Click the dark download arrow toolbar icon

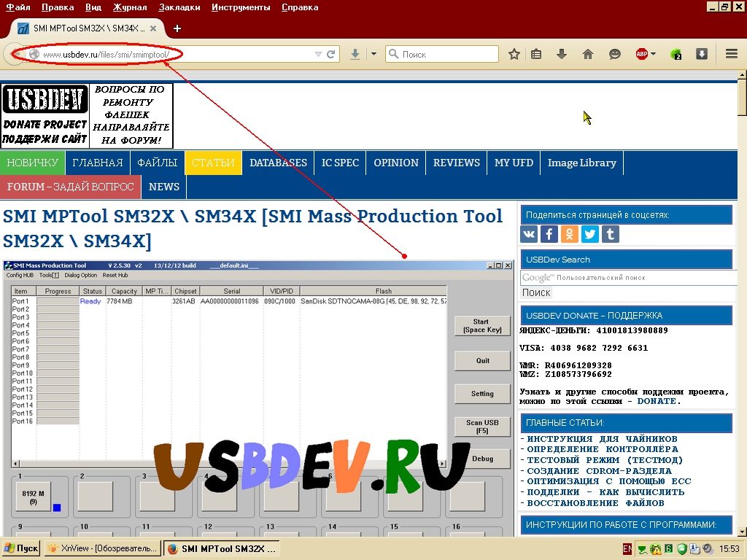click(562, 54)
